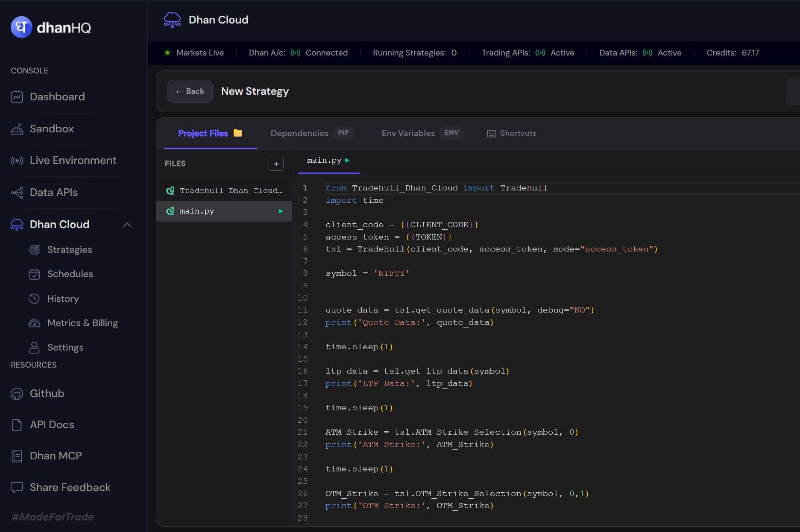Click the Settings user icon

(x=34, y=348)
